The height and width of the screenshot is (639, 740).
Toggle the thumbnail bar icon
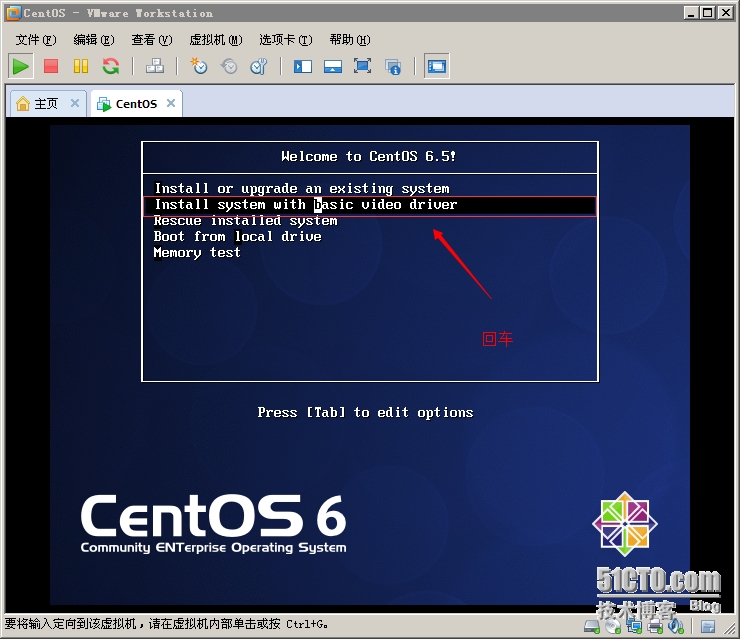(x=333, y=67)
